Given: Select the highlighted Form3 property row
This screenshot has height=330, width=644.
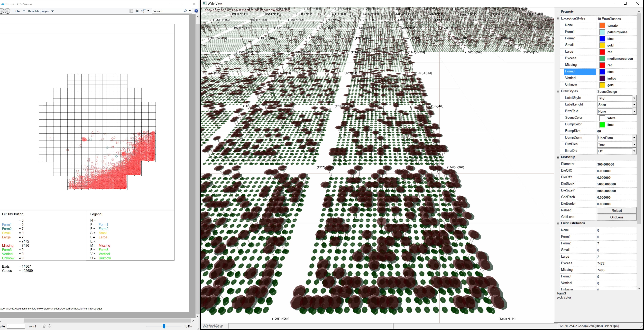Looking at the screenshot, I should (580, 71).
